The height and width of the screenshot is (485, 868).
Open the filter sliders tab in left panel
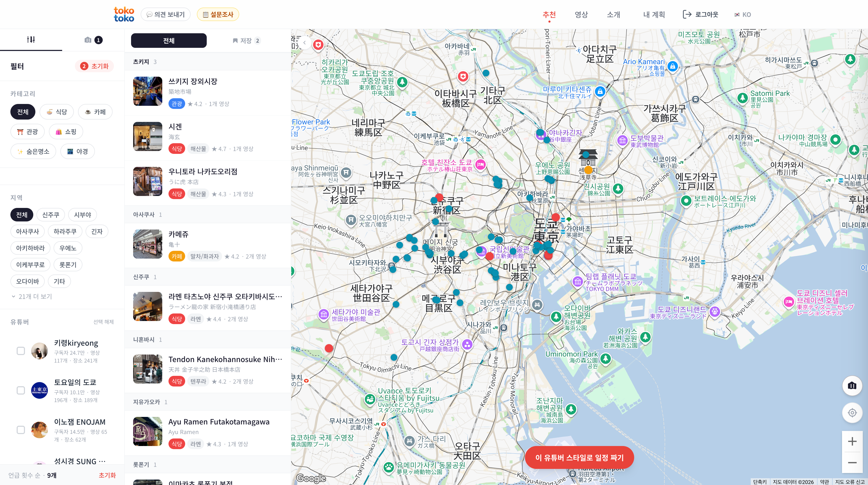[x=31, y=40]
